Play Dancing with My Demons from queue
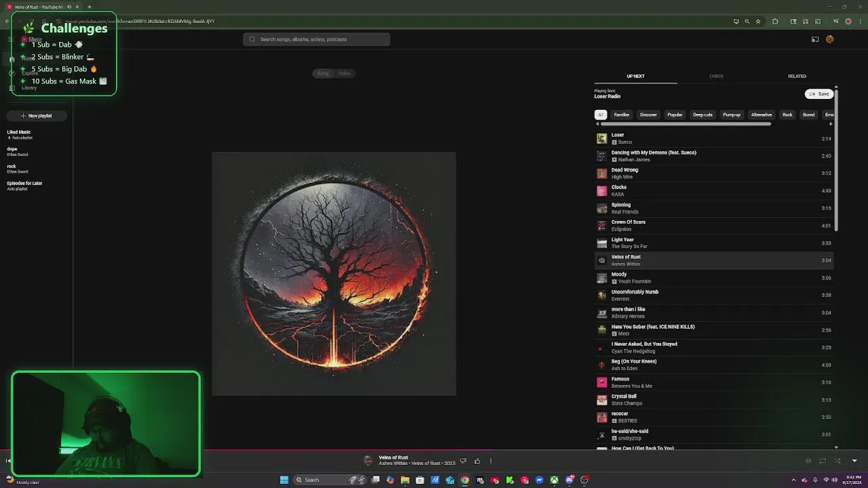The image size is (868, 488). coord(713,156)
